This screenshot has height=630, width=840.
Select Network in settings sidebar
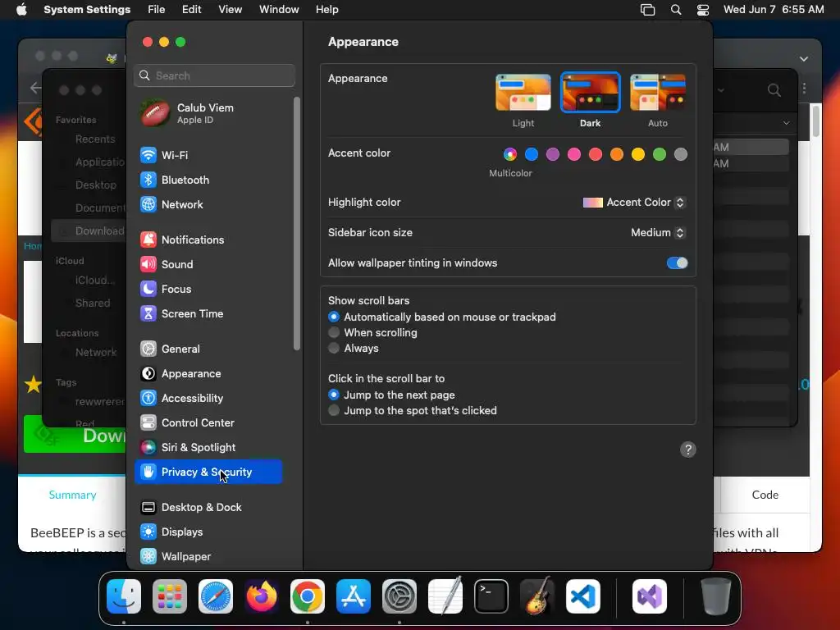pos(208,204)
